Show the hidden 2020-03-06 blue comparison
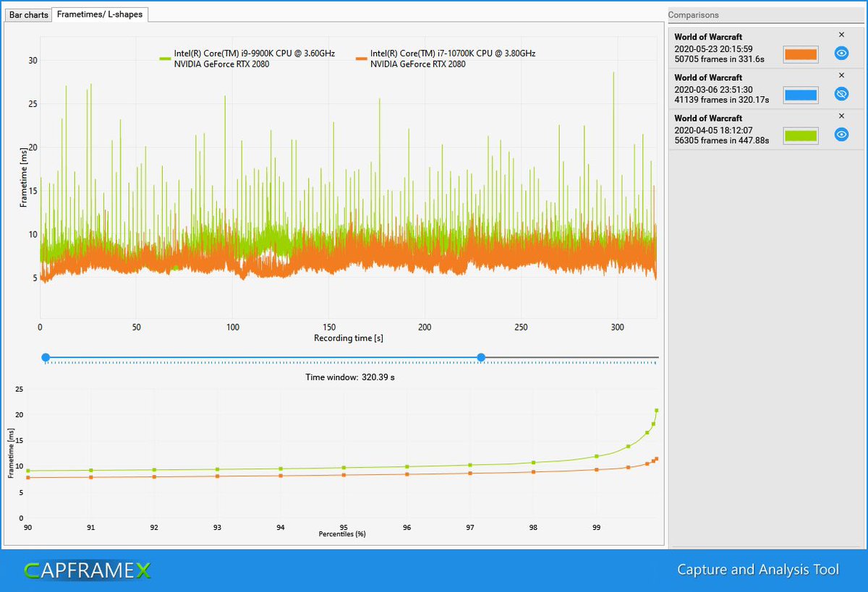Screen dimensions: 868x592 [841, 94]
